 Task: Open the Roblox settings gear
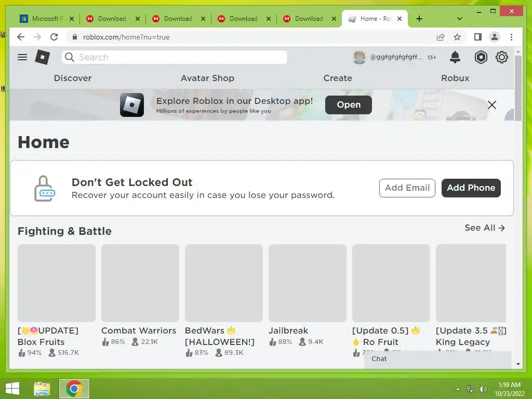click(501, 57)
